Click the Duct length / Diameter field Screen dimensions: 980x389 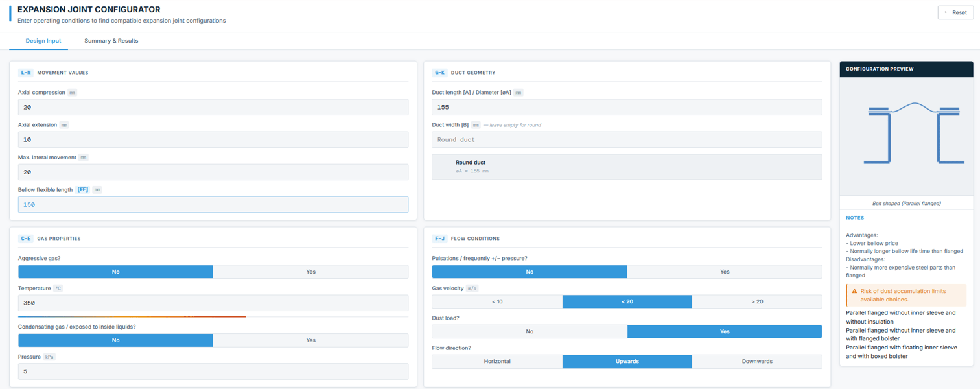[x=627, y=107]
